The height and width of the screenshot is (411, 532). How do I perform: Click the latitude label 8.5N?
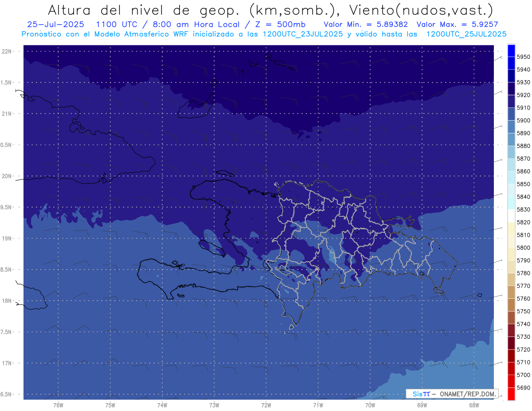click(7, 270)
